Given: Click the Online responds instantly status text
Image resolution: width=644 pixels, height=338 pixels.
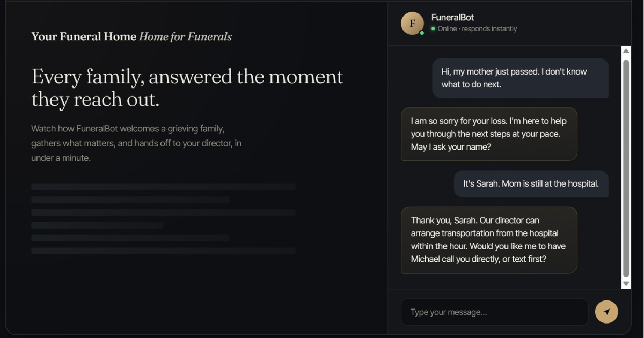Looking at the screenshot, I should 478,29.
